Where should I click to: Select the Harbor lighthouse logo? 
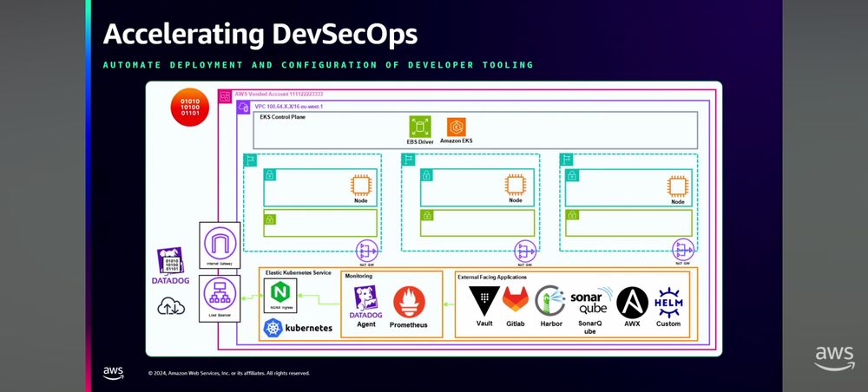pyautogui.click(x=551, y=301)
